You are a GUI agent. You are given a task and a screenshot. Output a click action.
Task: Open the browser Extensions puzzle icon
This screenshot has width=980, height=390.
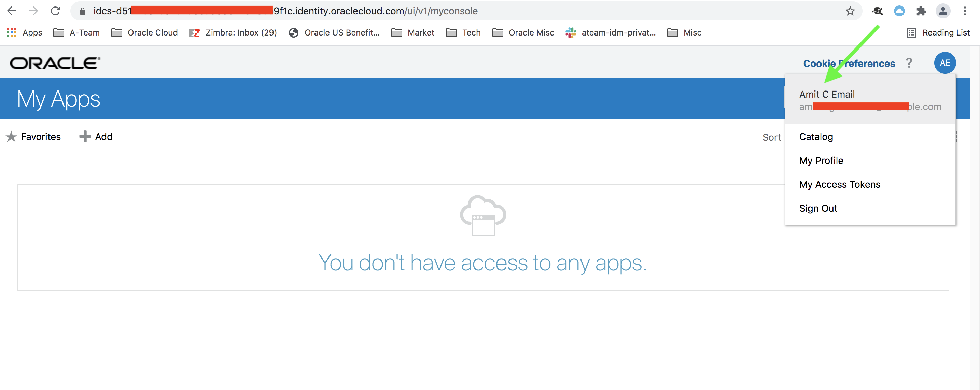[921, 11]
